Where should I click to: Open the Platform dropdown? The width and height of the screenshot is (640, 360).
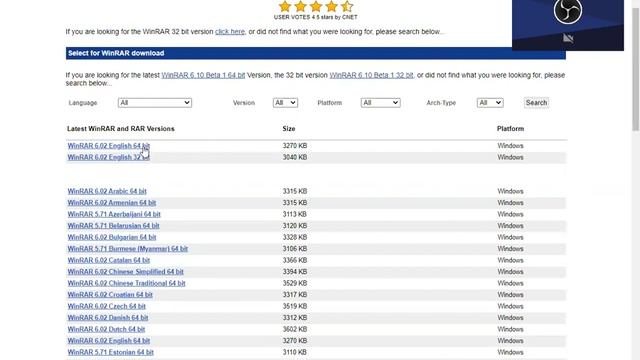[380, 103]
